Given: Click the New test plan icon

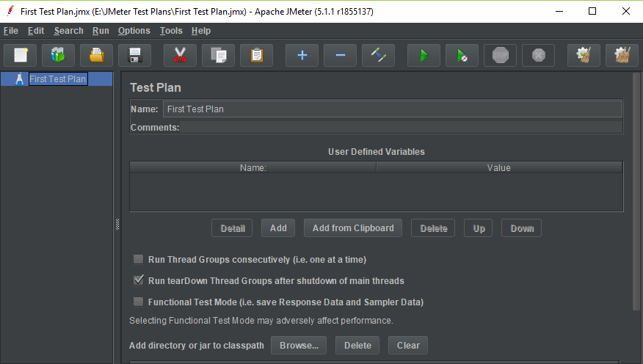Looking at the screenshot, I should click(x=20, y=55).
